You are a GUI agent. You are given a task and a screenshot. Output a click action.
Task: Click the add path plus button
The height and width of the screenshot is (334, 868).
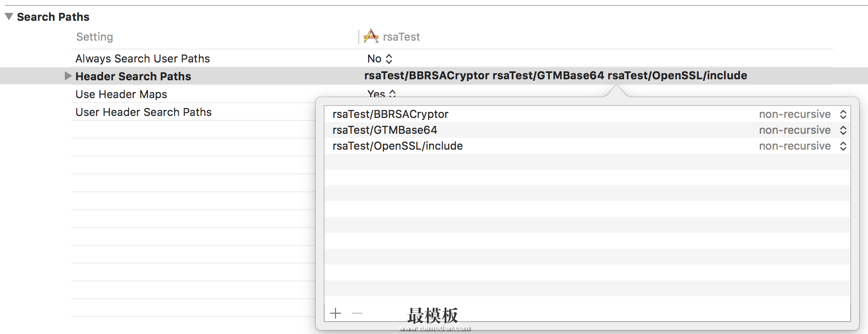click(336, 313)
